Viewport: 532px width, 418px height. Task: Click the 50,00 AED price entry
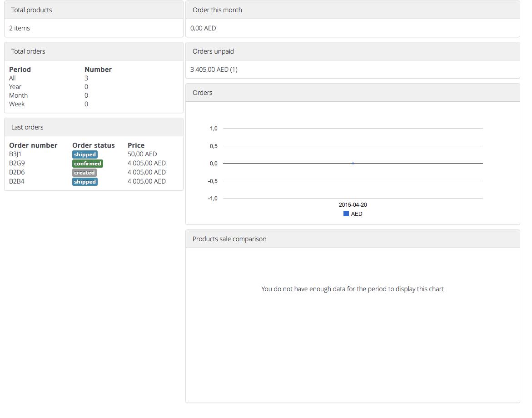click(142, 154)
